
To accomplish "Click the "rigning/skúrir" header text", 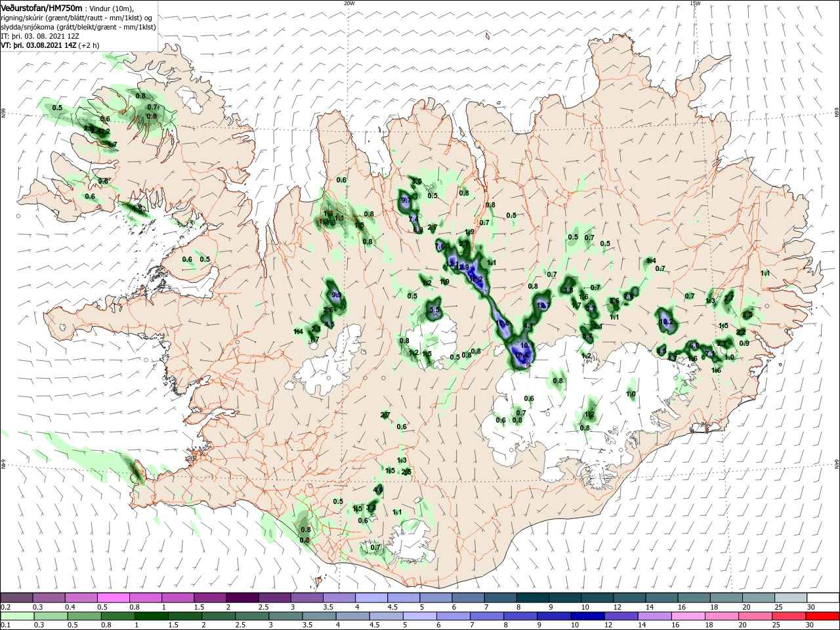I will point(23,18).
